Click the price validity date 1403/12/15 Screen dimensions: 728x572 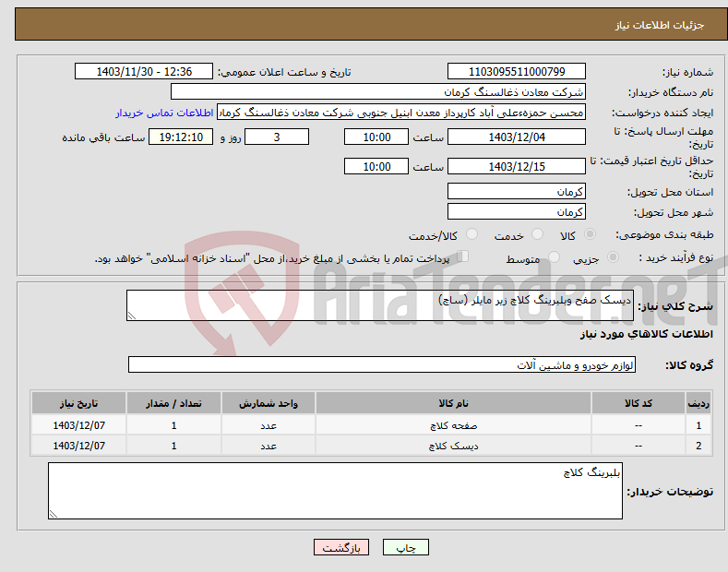pyautogui.click(x=517, y=166)
